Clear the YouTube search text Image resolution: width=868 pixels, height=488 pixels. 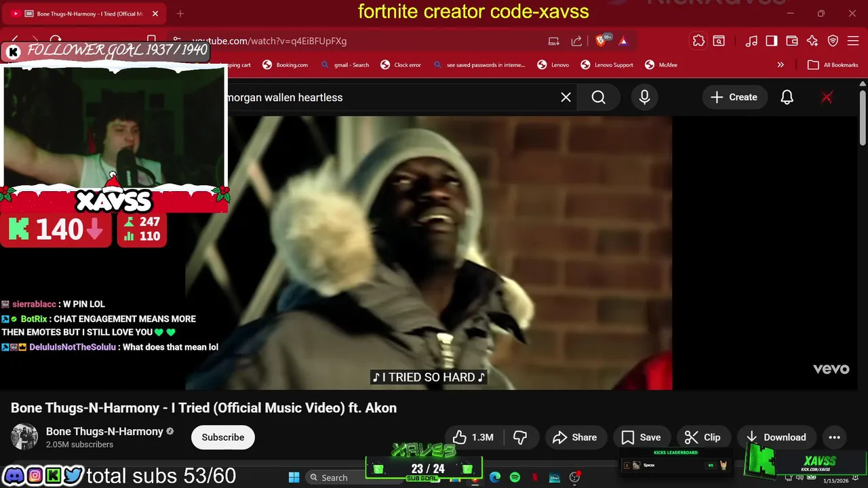point(566,98)
